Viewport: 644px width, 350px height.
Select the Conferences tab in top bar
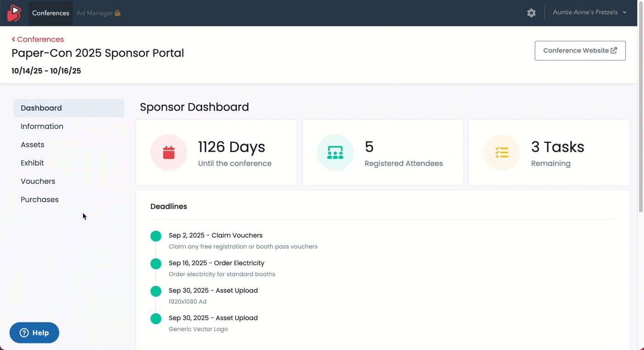[x=50, y=13]
